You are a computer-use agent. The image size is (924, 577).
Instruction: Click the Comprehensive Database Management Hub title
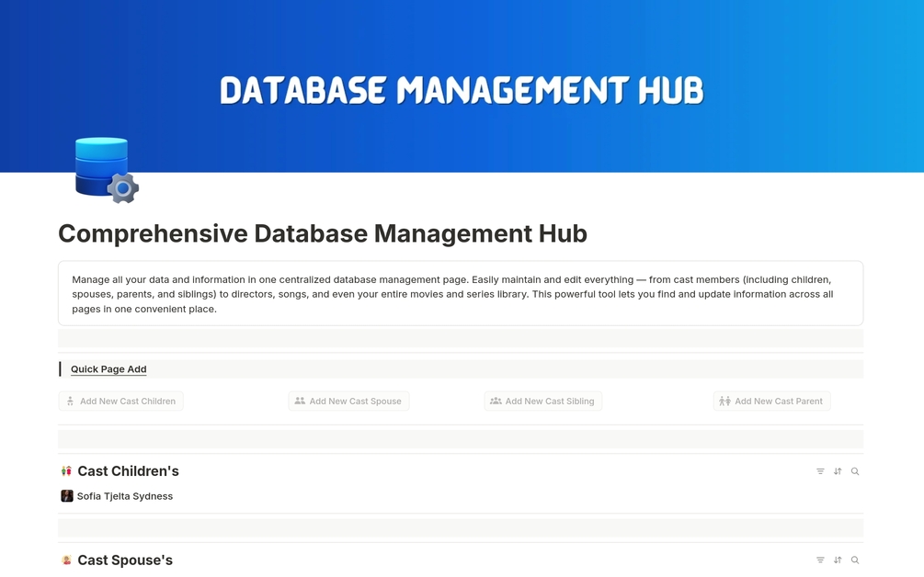click(323, 233)
